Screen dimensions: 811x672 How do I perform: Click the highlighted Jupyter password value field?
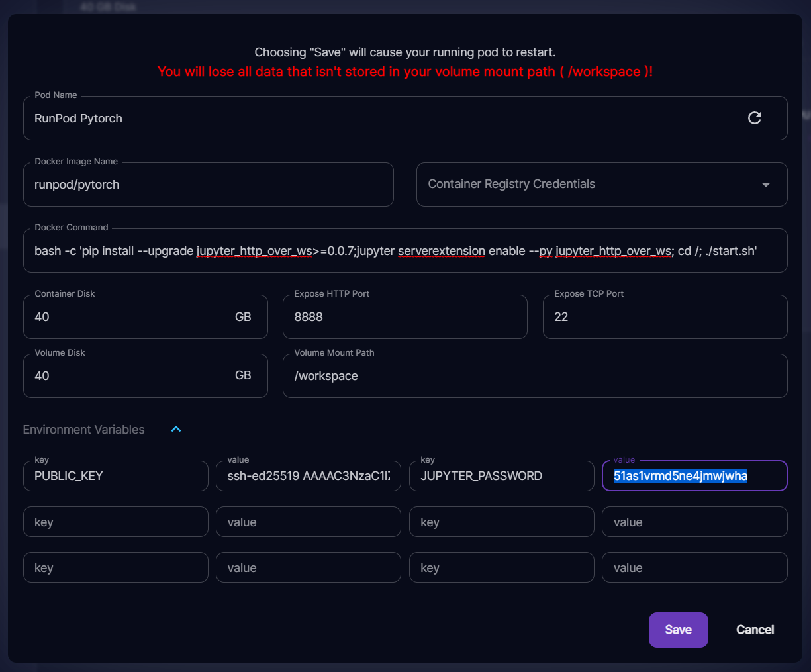point(694,476)
